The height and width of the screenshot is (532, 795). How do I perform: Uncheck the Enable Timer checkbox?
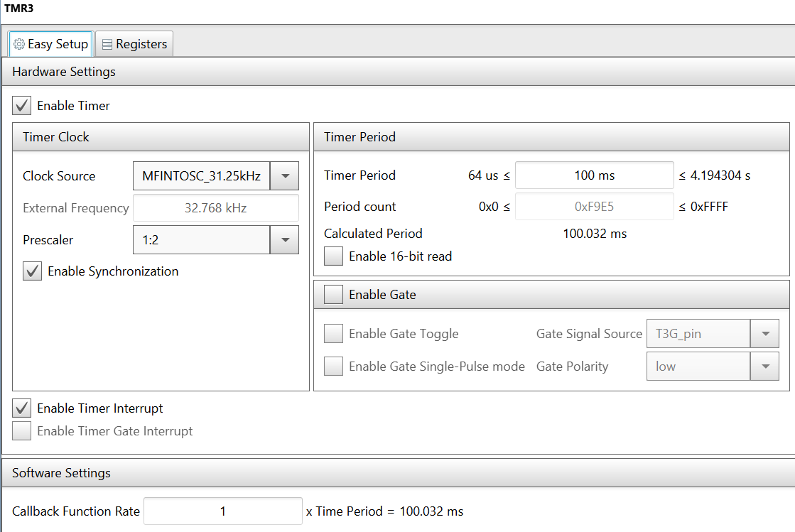tap(22, 105)
